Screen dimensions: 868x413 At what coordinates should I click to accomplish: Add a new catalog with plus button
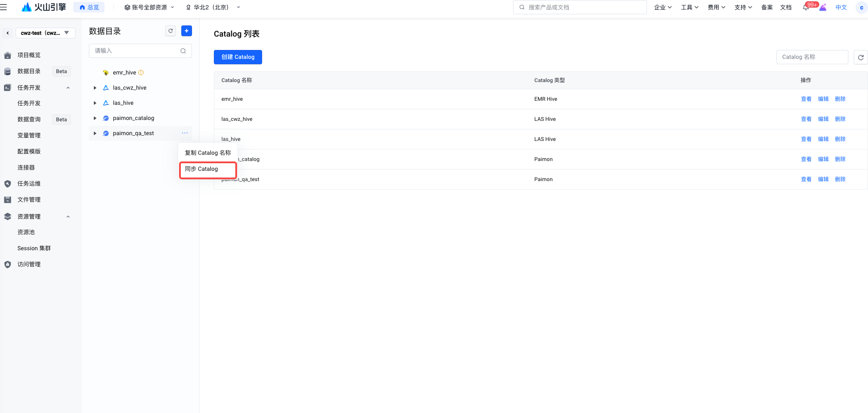click(x=187, y=31)
